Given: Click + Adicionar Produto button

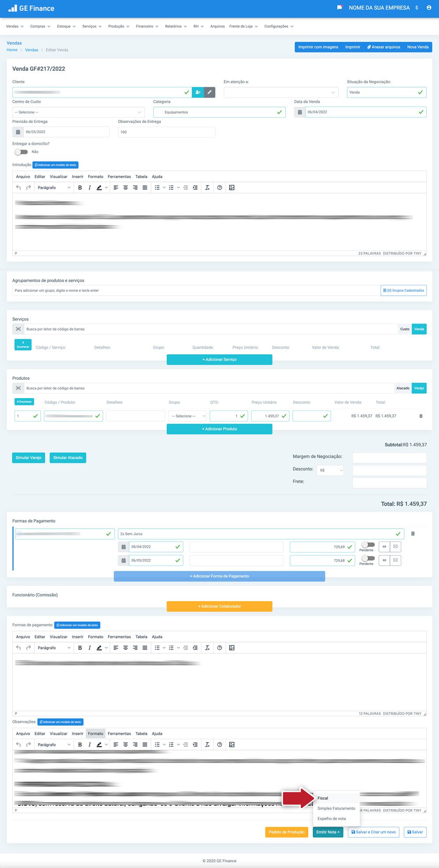Looking at the screenshot, I should point(219,429).
